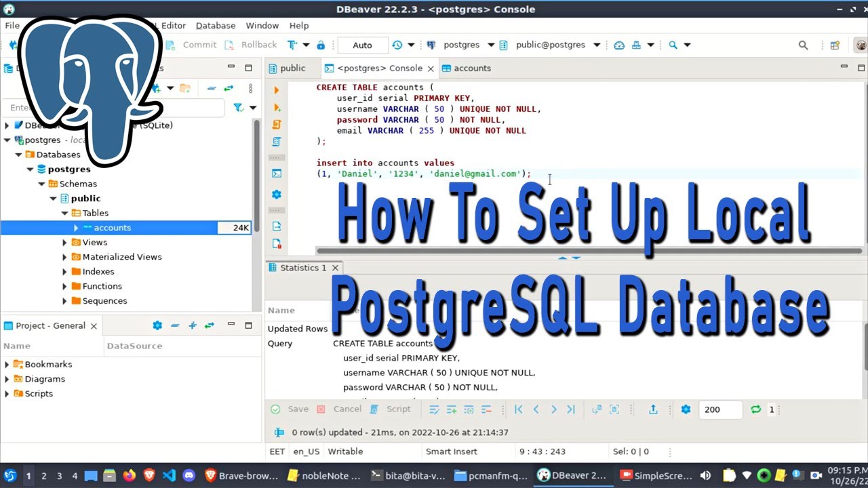Open the Project panel configure gear
Screen dimensions: 868x488
pos(157,325)
